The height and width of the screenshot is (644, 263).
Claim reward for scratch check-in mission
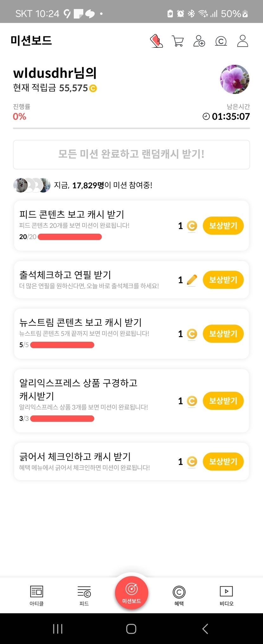[x=223, y=461]
